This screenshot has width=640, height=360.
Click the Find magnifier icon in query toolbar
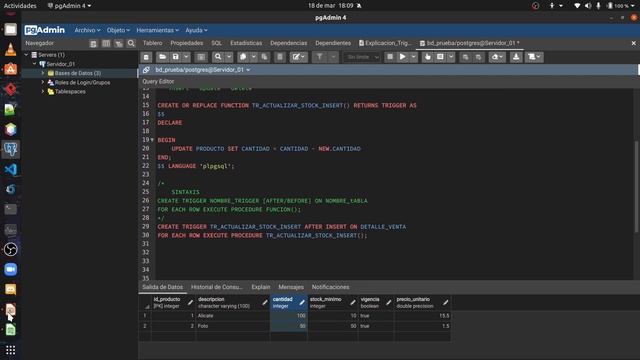pos(218,57)
